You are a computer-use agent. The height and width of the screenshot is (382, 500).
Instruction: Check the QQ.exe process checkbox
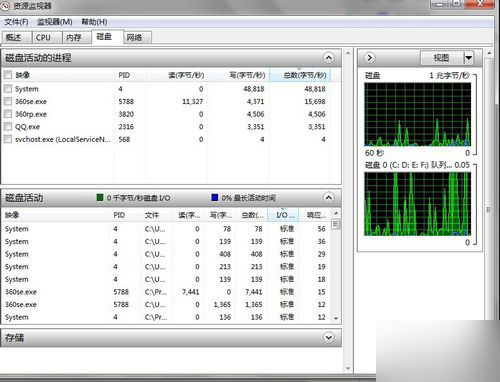(8, 127)
